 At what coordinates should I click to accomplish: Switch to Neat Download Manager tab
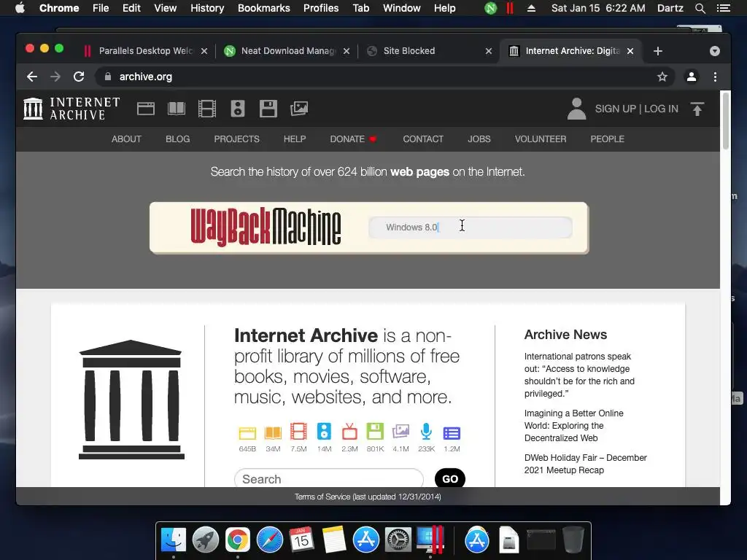[x=288, y=51]
